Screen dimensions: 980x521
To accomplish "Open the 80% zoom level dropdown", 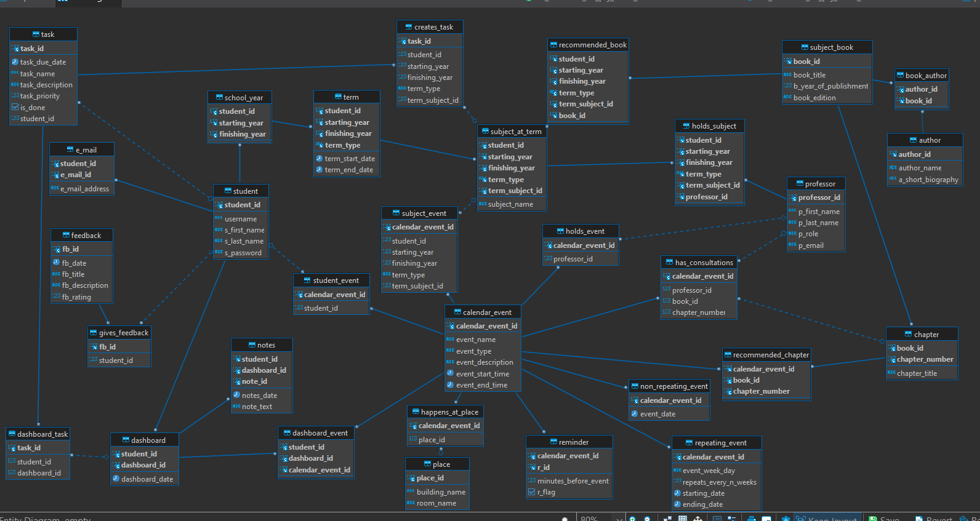I will (x=619, y=519).
